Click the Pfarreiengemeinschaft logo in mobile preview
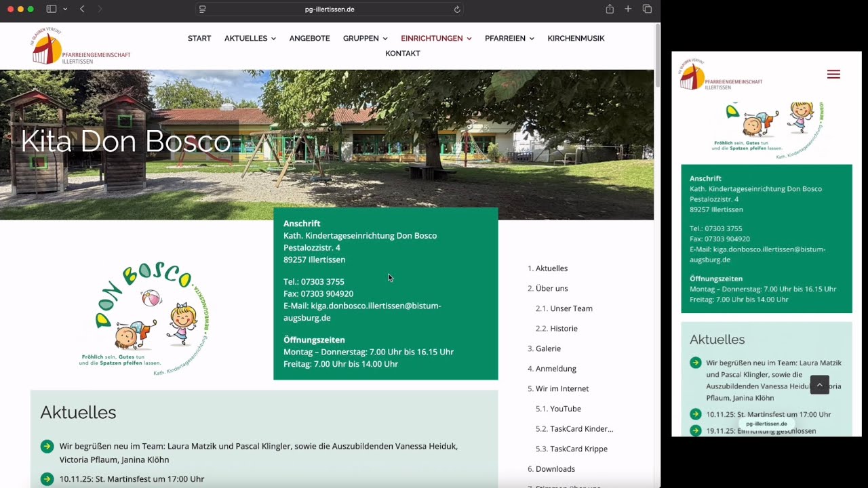This screenshot has width=868, height=488. [x=722, y=75]
